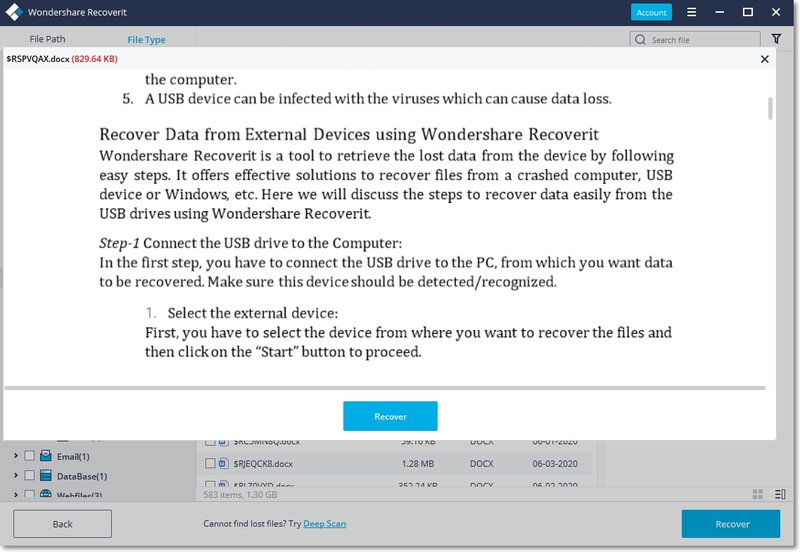Click the search magnifier icon

coord(640,39)
